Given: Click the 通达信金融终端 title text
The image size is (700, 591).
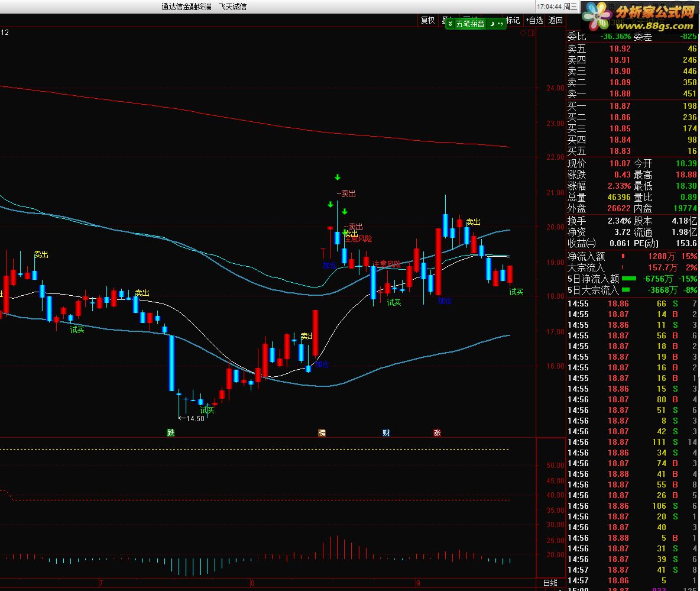Looking at the screenshot, I should click(x=186, y=7).
